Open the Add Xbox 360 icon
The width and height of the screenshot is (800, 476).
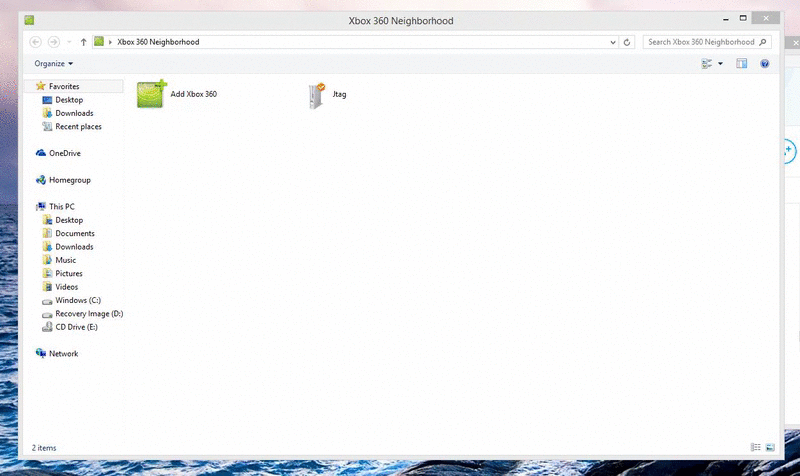(x=152, y=94)
